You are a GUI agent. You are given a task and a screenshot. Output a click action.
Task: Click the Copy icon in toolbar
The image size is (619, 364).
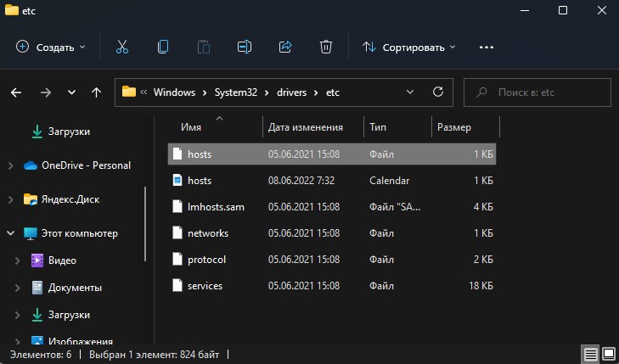[163, 47]
